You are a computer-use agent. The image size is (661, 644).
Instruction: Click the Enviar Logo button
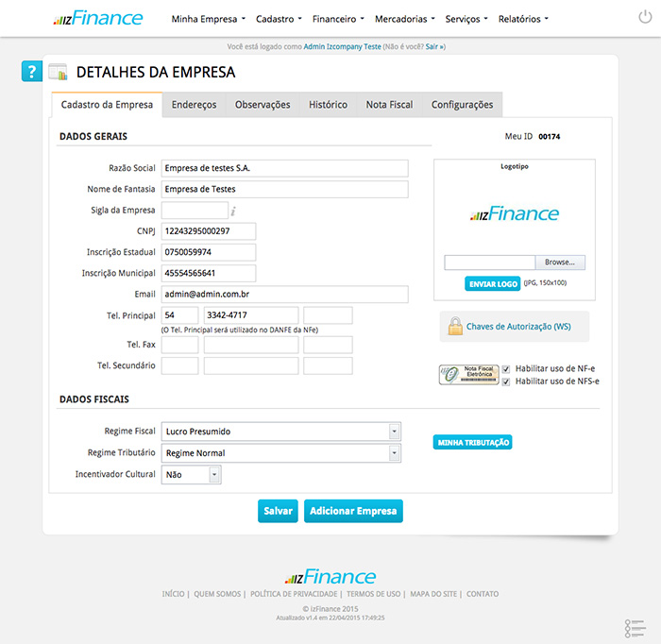(x=493, y=283)
